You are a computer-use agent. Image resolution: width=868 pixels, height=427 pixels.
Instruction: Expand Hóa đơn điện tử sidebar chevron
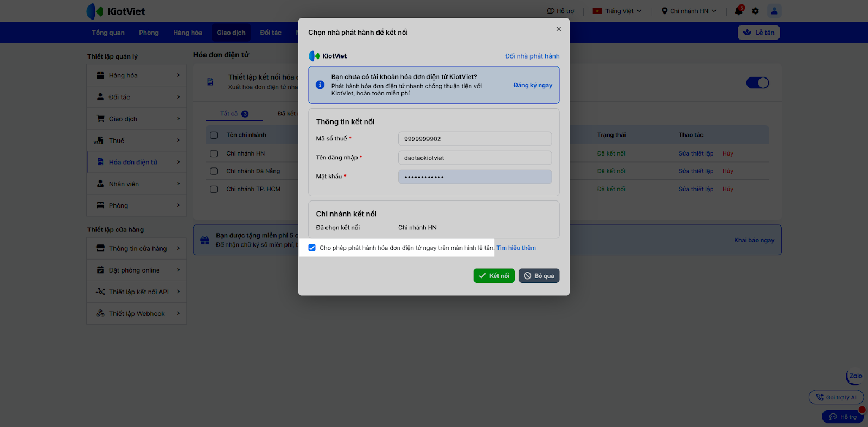point(178,162)
